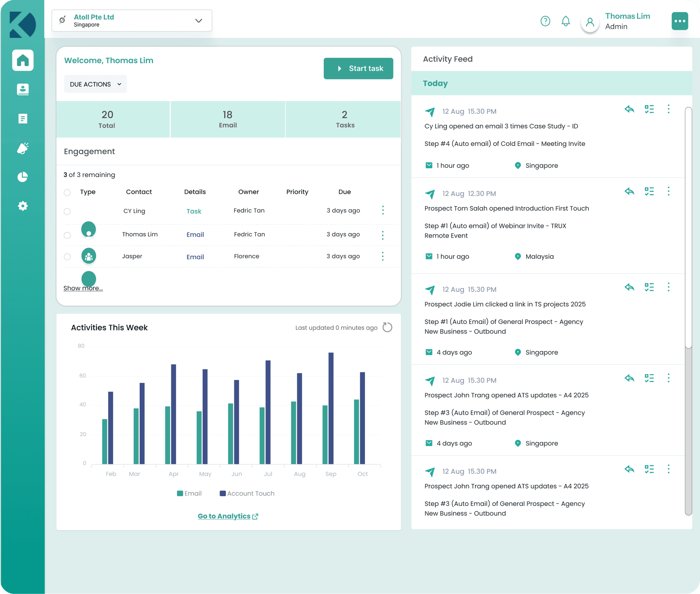Viewport: 700px width, 594px height.
Task: Open the Home dashboard in sidebar
Action: tap(23, 60)
